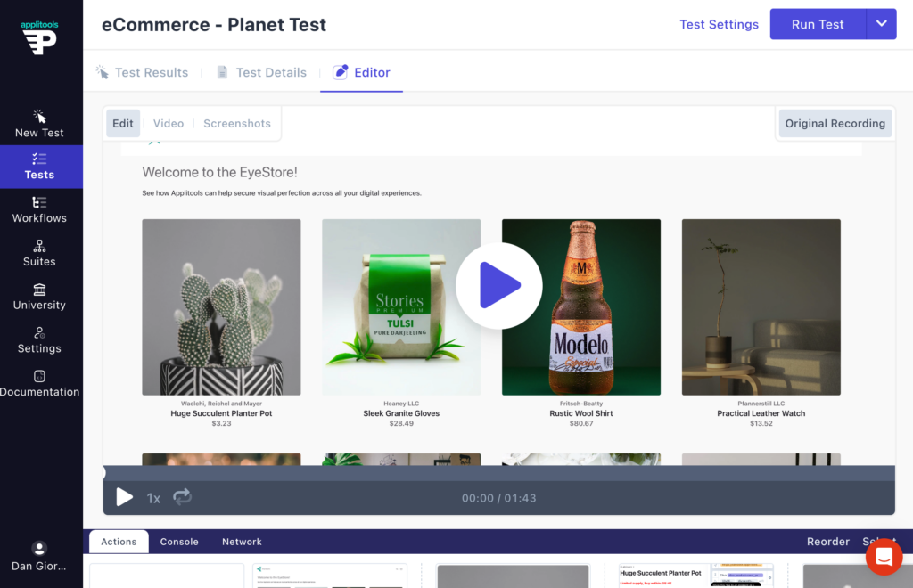Expand the Run Test dropdown arrow

[x=881, y=24]
